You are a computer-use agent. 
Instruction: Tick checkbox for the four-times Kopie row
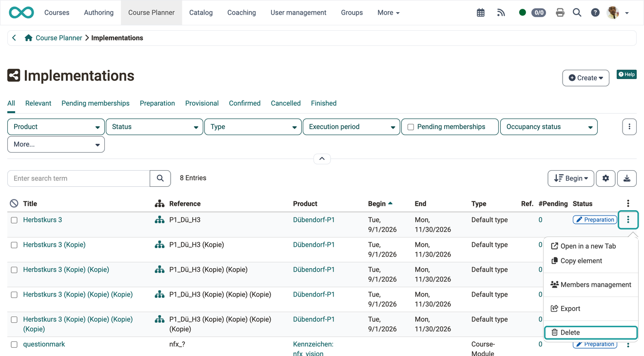[x=14, y=320]
